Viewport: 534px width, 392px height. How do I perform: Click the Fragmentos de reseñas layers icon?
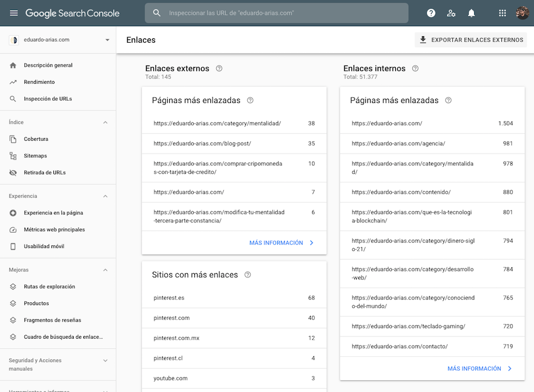pos(13,320)
